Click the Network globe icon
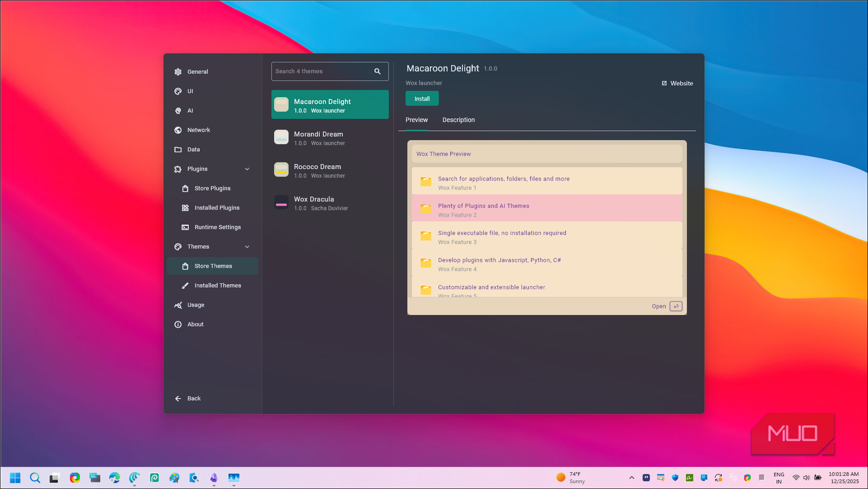The height and width of the screenshot is (489, 868). 178,130
